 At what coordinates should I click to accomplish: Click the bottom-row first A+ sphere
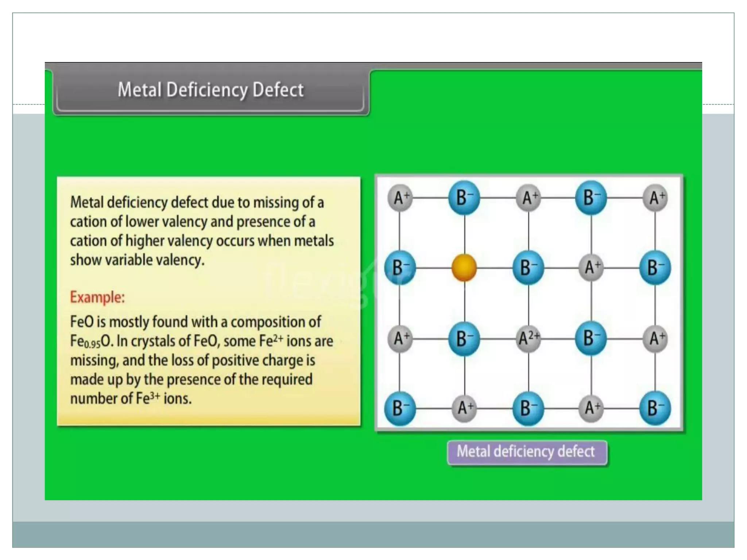click(464, 408)
